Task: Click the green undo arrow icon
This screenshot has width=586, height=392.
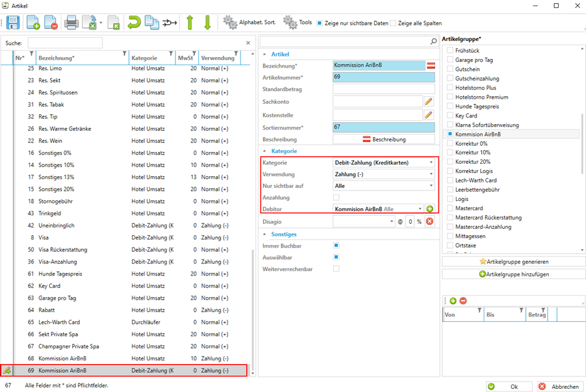Action: (x=133, y=23)
